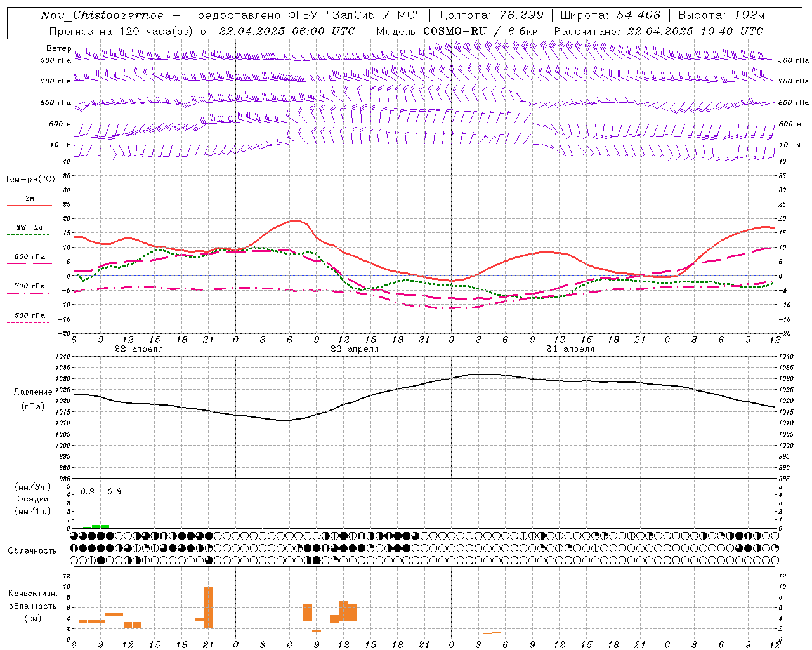Click the orange convective bar at 8h April 23
This screenshot has height=650, width=812.
(x=308, y=613)
